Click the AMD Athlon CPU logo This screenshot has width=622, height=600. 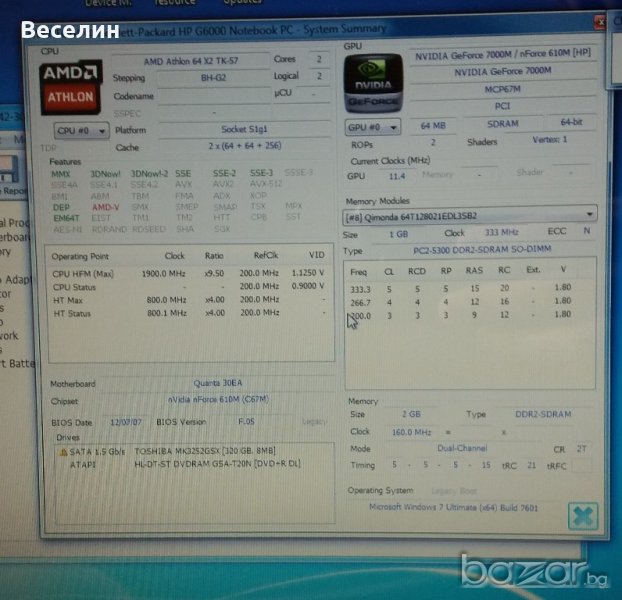click(x=70, y=87)
